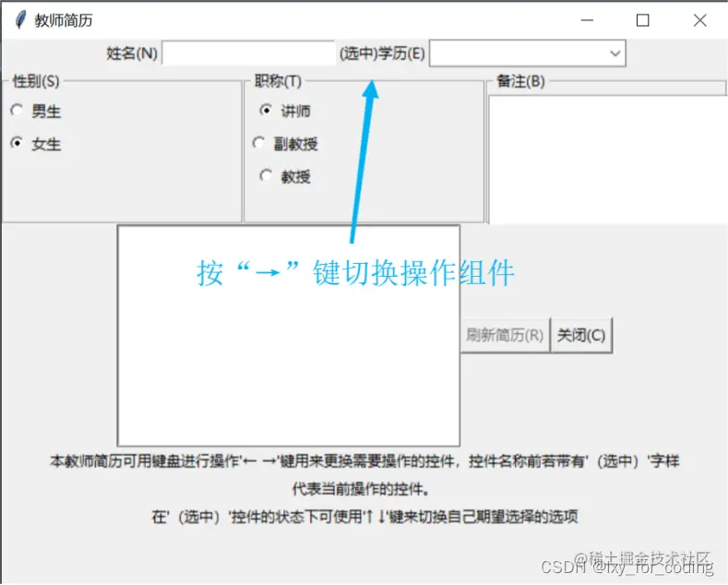Click the 姓名(N) label
728x585 pixels.
(x=132, y=54)
